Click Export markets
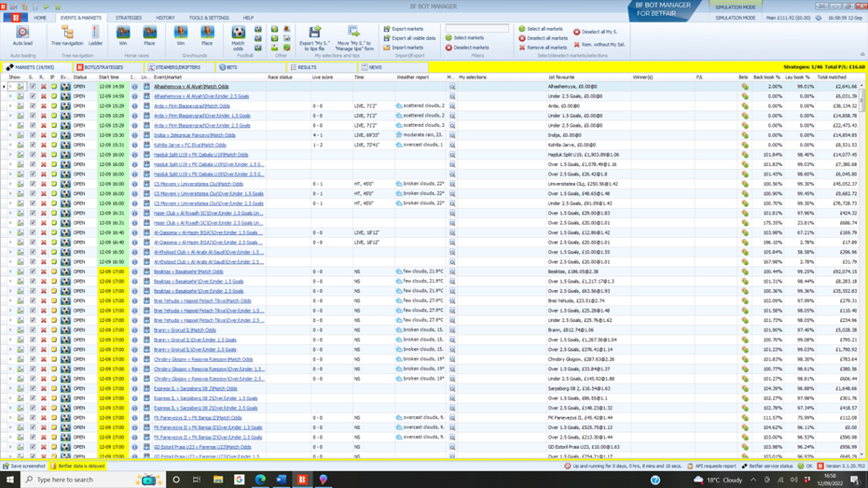The width and height of the screenshot is (868, 488). [x=404, y=29]
